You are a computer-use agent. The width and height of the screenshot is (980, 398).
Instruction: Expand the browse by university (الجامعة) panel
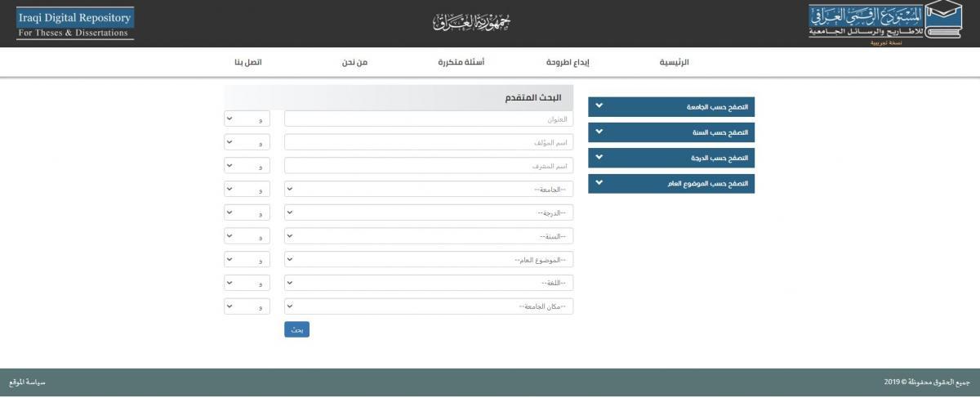(670, 107)
